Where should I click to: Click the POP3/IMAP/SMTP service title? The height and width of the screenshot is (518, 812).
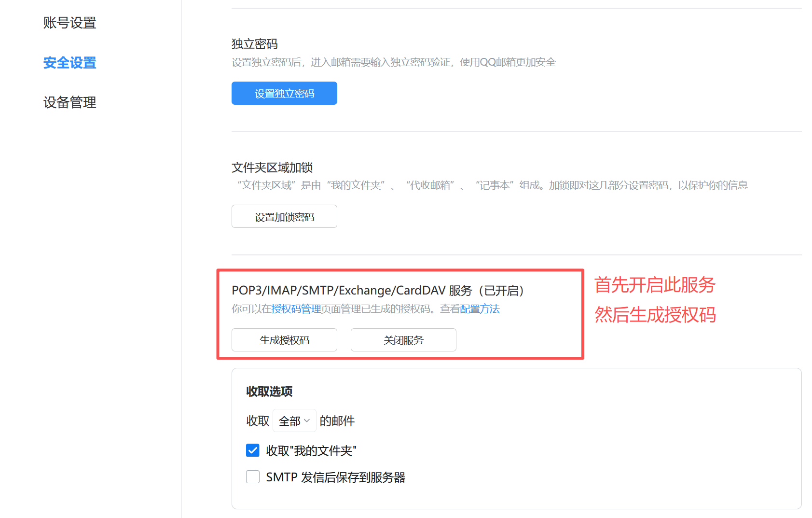tap(377, 291)
